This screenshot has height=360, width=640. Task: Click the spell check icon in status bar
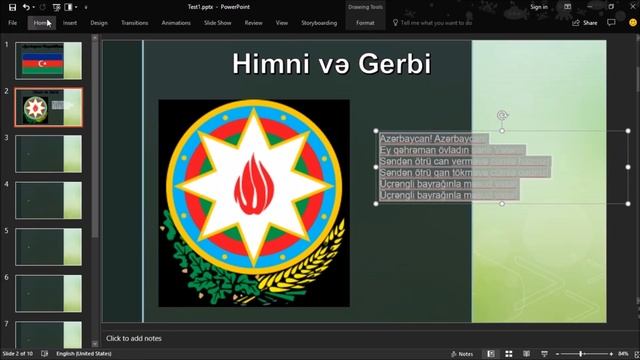(x=44, y=353)
